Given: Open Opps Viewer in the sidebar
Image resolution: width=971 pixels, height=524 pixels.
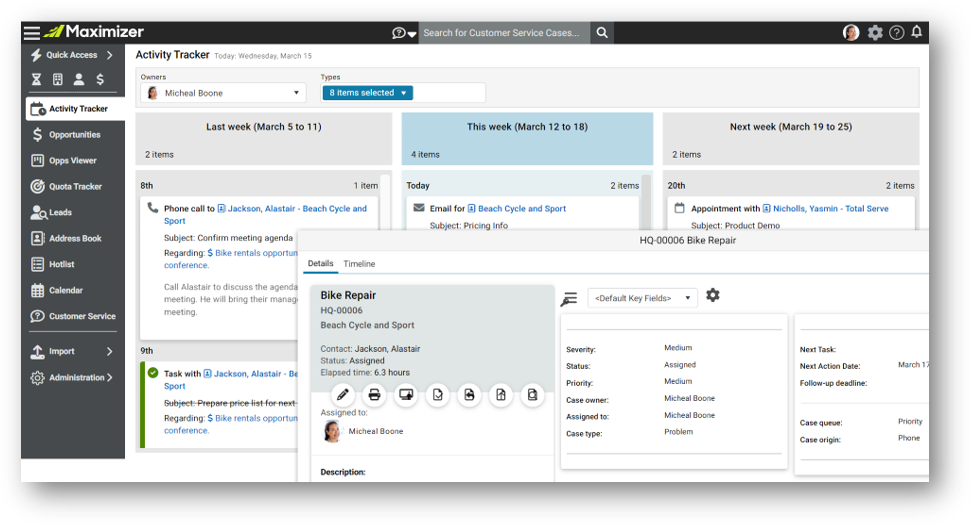Looking at the screenshot, I should coord(73,160).
